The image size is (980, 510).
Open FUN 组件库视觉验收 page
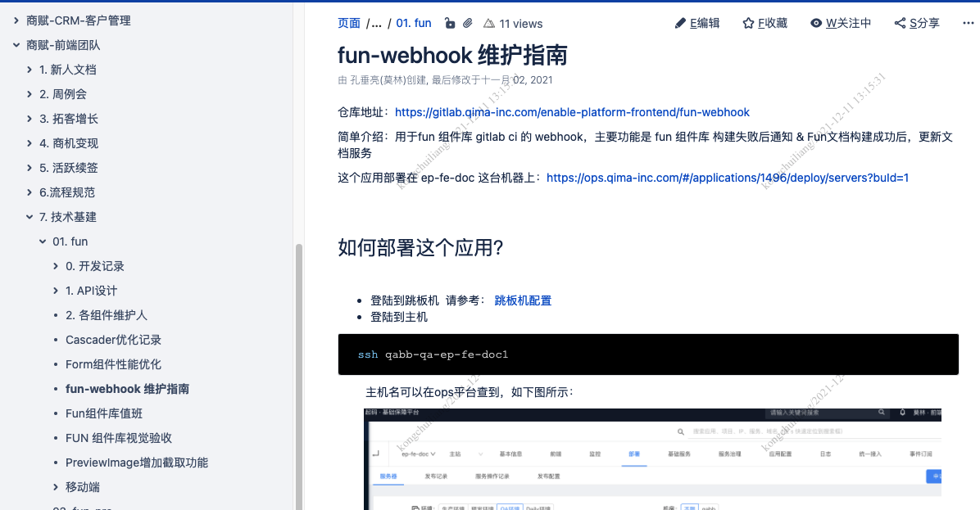[x=118, y=438]
